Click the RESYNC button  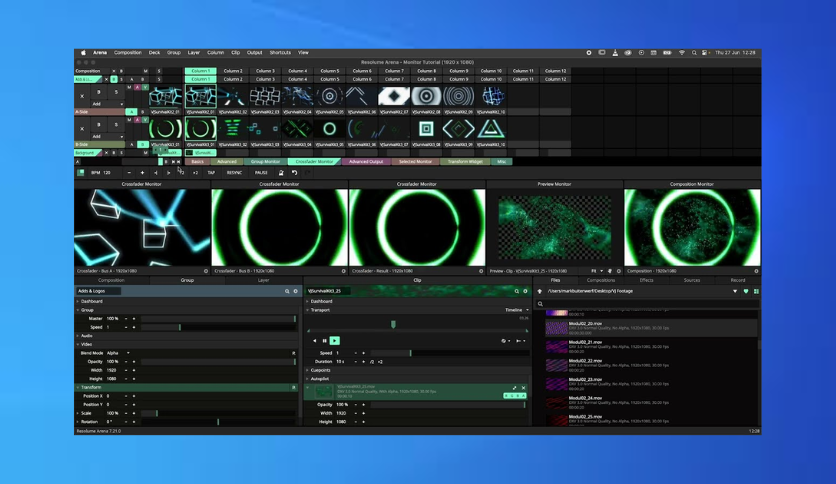pos(234,173)
